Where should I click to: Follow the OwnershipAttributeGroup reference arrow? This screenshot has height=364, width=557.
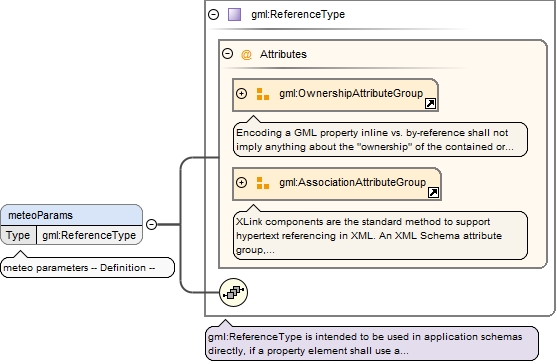pos(431,104)
